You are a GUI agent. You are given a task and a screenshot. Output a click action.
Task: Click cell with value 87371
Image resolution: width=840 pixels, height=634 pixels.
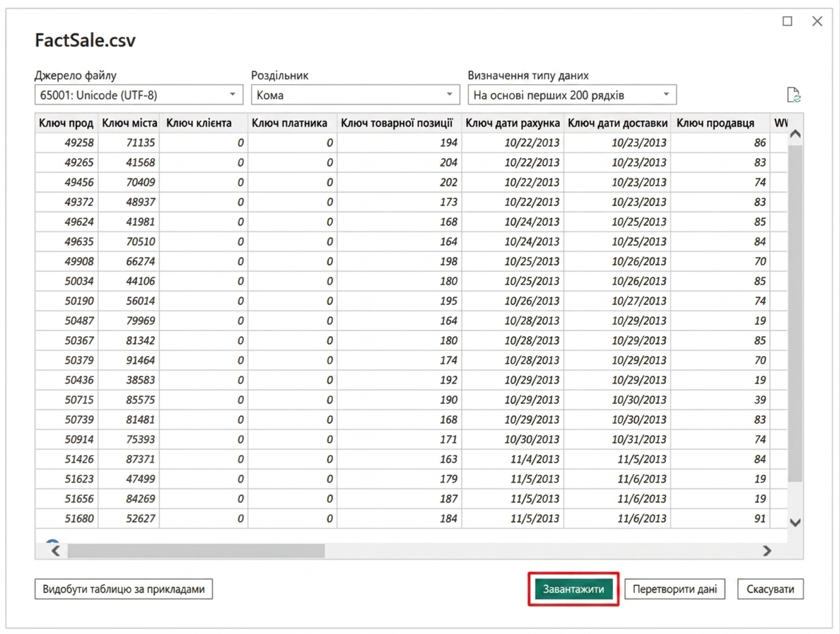(x=129, y=460)
